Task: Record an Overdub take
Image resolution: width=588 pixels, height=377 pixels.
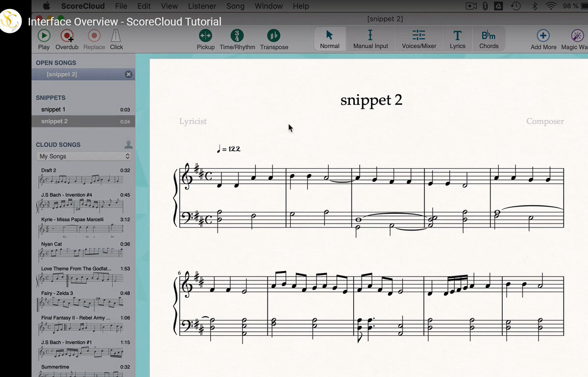Action: pos(67,39)
